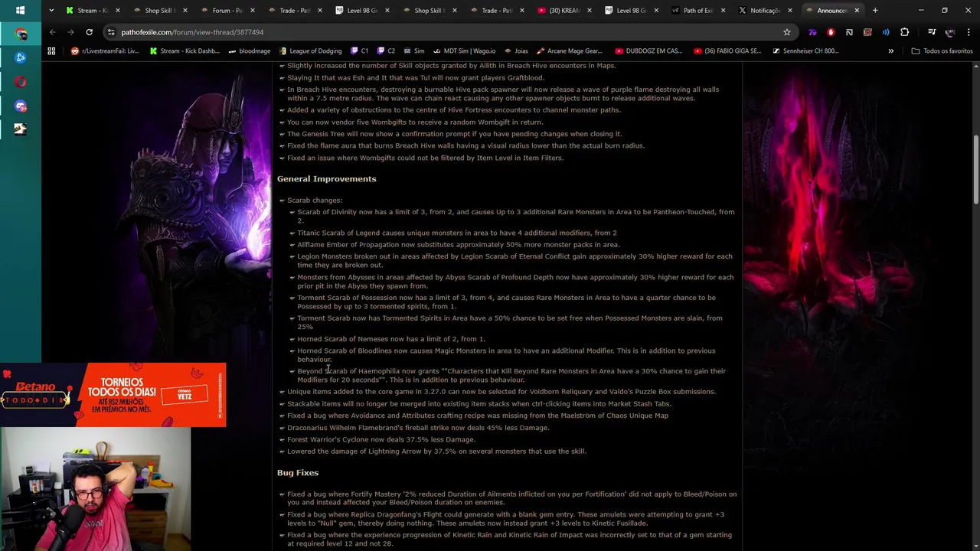
Task: Click the Forest Warrior's Cyclone damage line
Action: pyautogui.click(x=381, y=439)
